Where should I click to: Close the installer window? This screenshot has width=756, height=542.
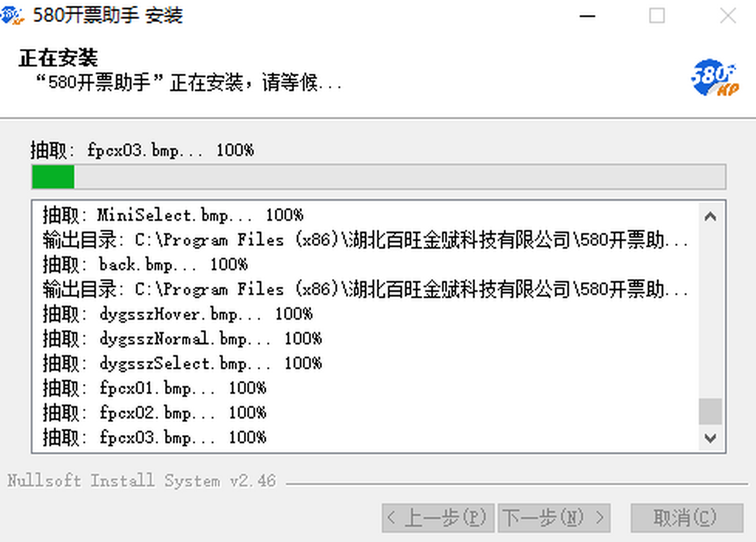[728, 16]
